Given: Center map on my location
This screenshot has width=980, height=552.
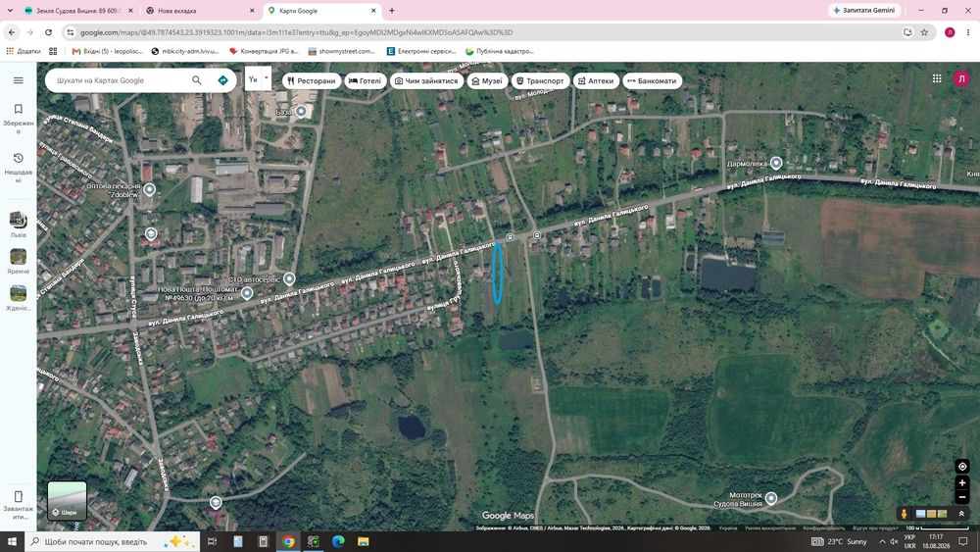Looking at the screenshot, I should 962,467.
